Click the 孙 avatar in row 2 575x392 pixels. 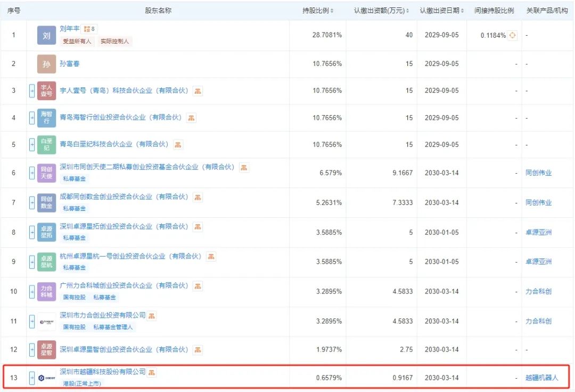pyautogui.click(x=46, y=64)
